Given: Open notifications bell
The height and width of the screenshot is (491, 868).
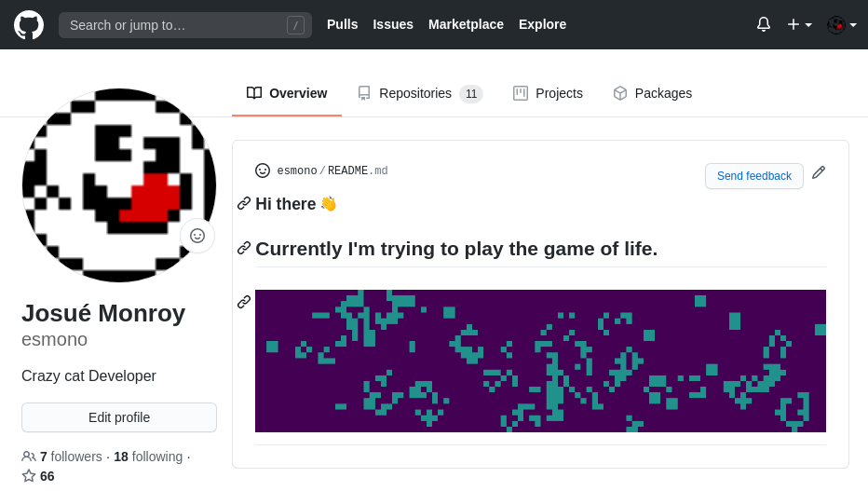Looking at the screenshot, I should (764, 24).
